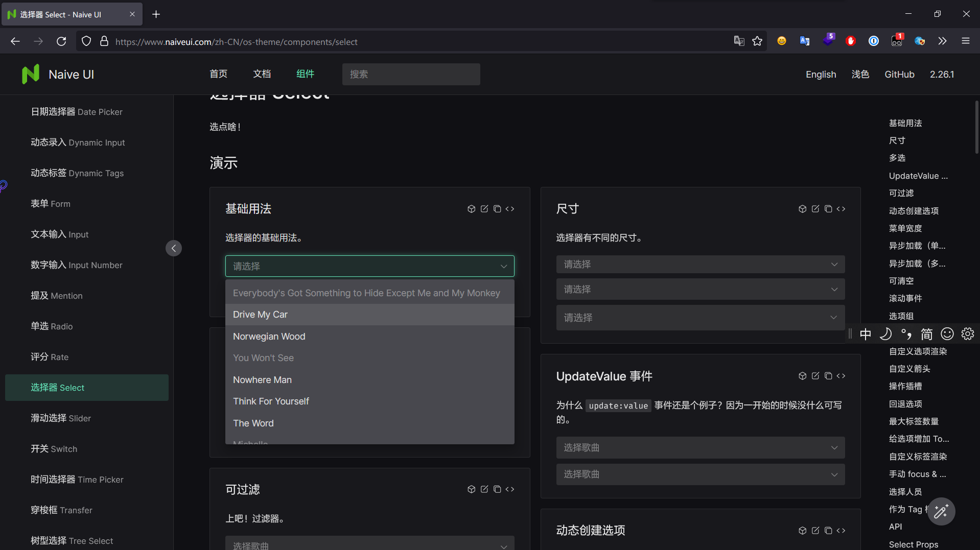Open Basic Usage demo in CodeSandbox

pyautogui.click(x=471, y=208)
